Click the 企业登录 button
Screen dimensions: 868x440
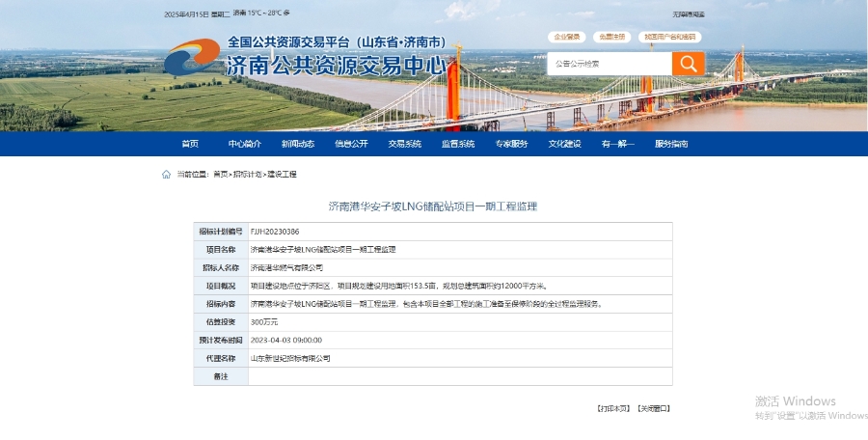click(x=567, y=37)
